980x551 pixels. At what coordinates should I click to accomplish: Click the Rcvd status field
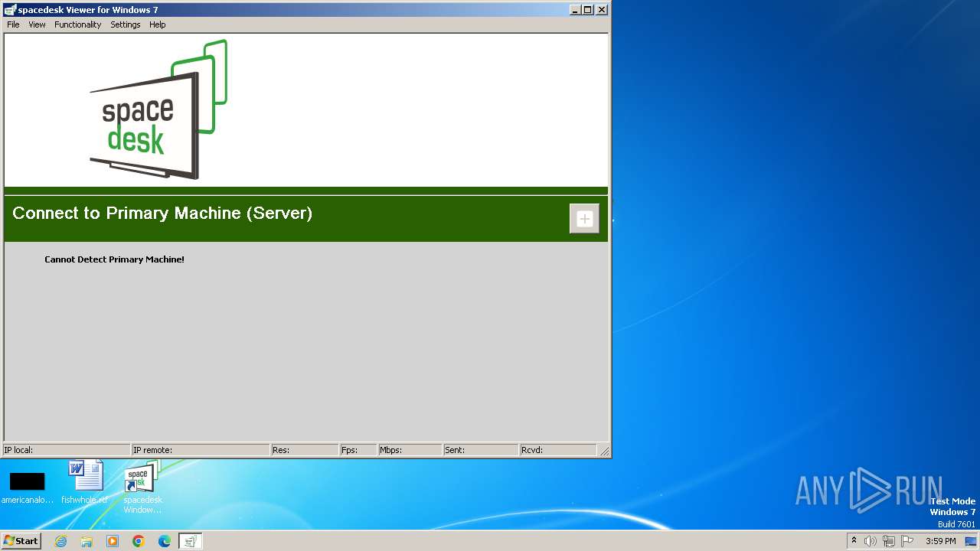point(558,450)
